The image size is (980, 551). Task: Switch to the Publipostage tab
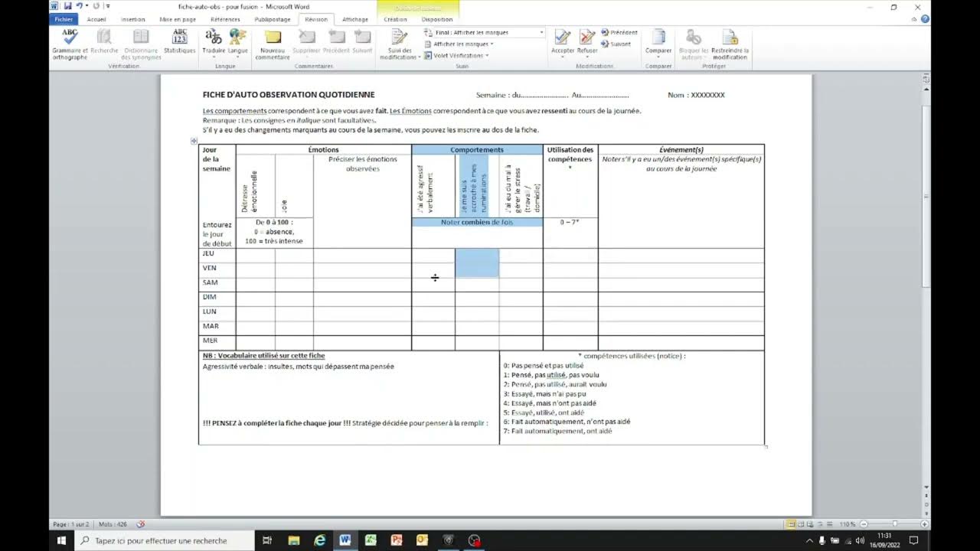point(272,19)
